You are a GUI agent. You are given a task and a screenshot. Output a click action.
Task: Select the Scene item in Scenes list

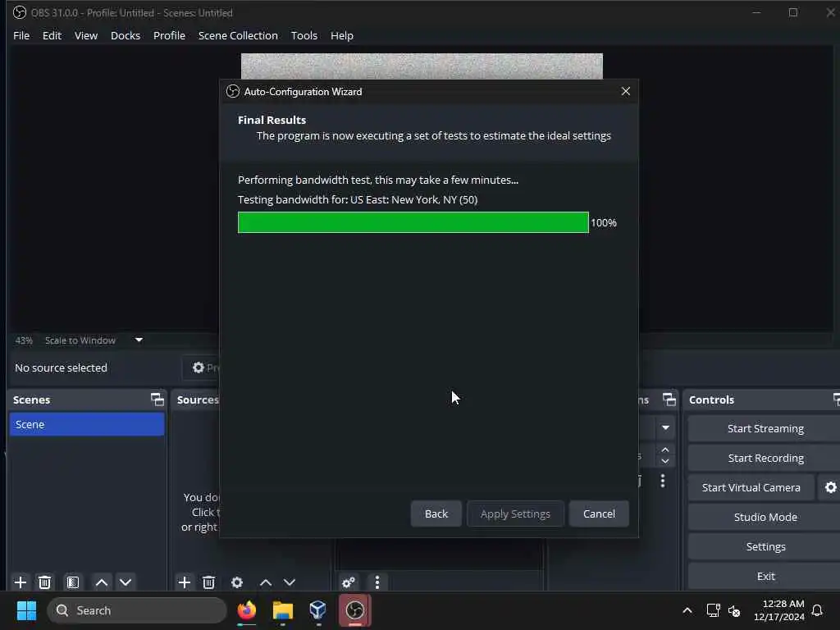(87, 424)
